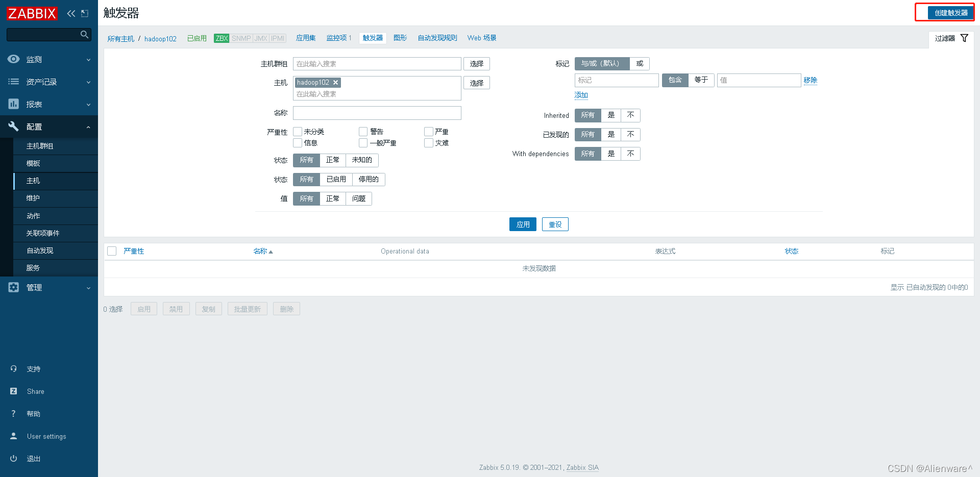This screenshot has width=980, height=477.
Task: Check the 信息 severity checkbox
Action: (x=298, y=143)
